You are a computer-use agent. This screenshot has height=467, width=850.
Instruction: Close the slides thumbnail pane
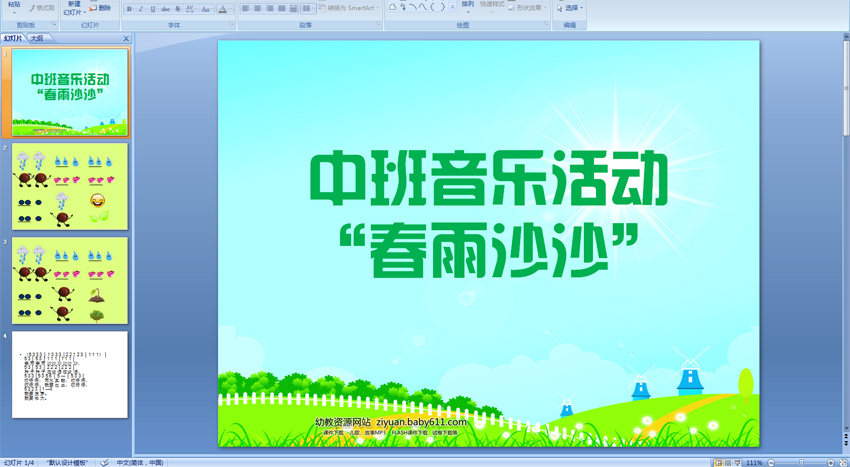[x=126, y=38]
